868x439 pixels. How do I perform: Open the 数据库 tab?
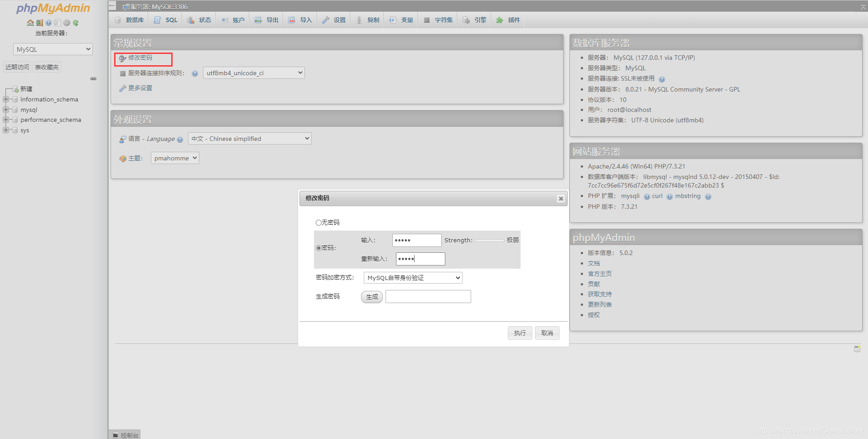pyautogui.click(x=129, y=20)
